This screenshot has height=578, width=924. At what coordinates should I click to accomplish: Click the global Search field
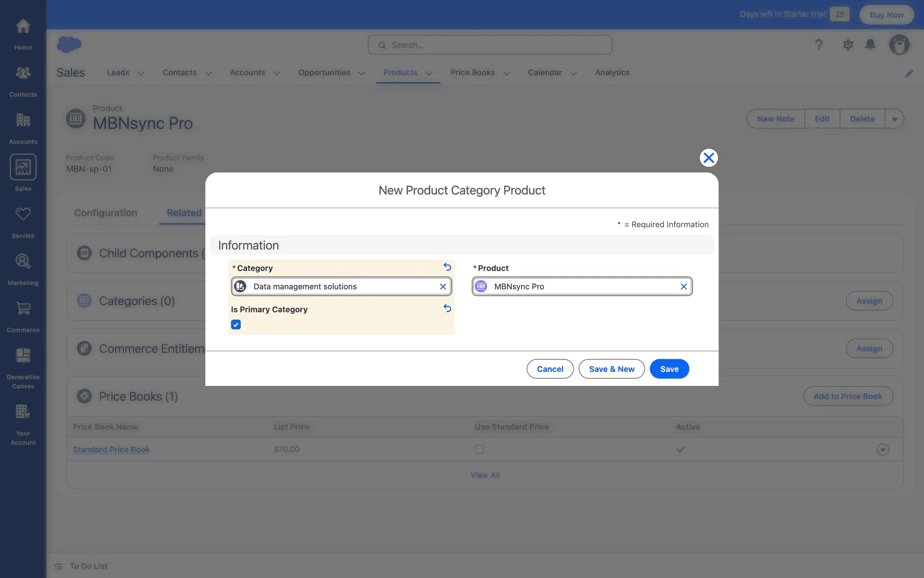pos(490,45)
